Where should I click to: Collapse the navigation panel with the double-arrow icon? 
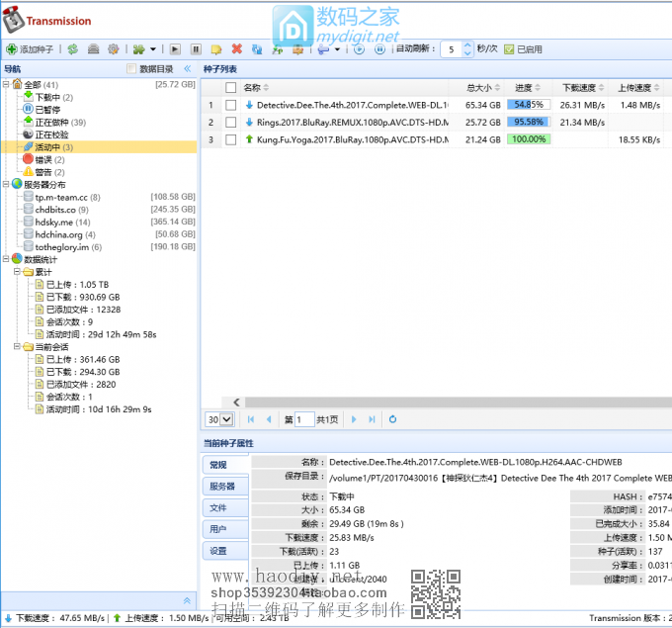(188, 600)
